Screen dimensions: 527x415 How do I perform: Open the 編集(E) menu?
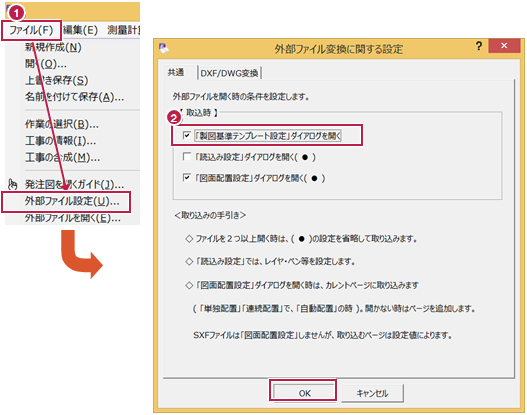[80, 30]
